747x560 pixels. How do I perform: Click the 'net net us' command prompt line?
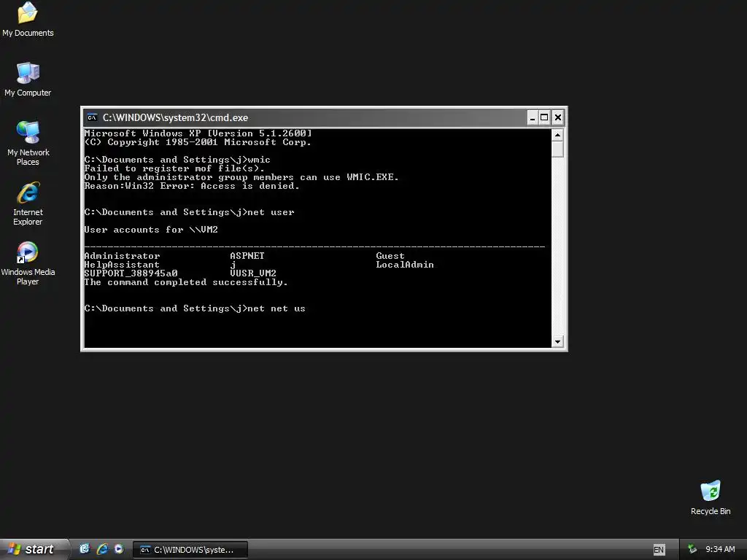tap(195, 308)
